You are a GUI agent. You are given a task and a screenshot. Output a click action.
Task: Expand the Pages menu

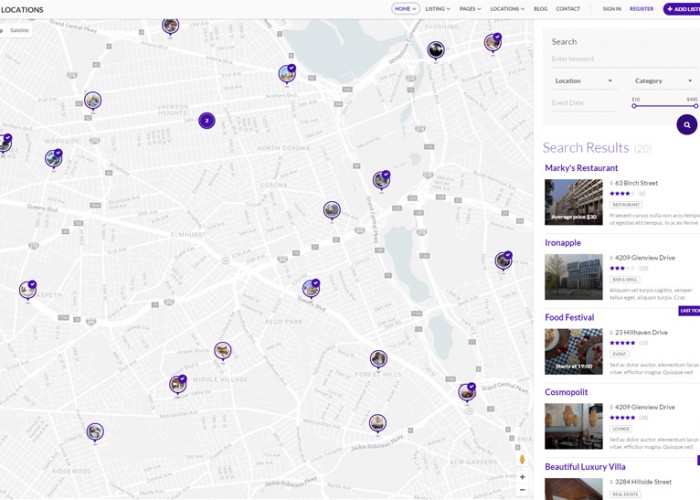470,8
